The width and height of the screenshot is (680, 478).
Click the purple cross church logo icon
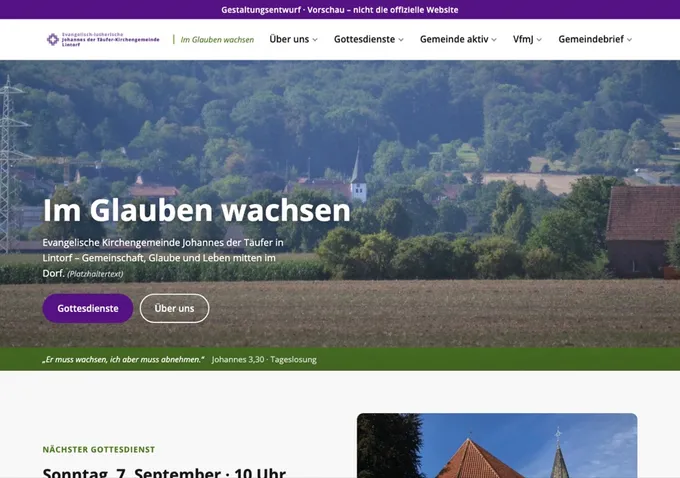coord(53,39)
